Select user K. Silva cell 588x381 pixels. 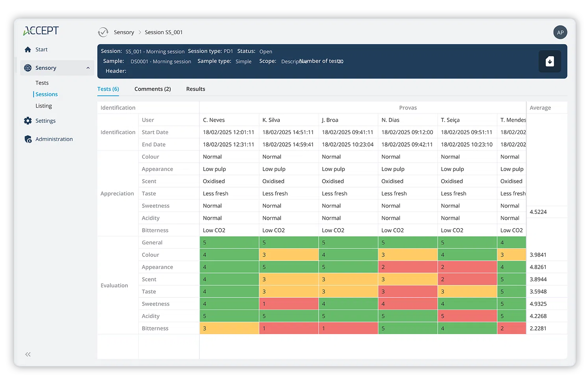[288, 120]
